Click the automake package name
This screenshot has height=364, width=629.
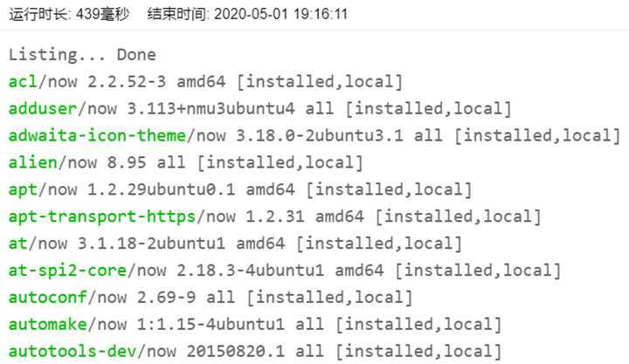pyautogui.click(x=48, y=325)
